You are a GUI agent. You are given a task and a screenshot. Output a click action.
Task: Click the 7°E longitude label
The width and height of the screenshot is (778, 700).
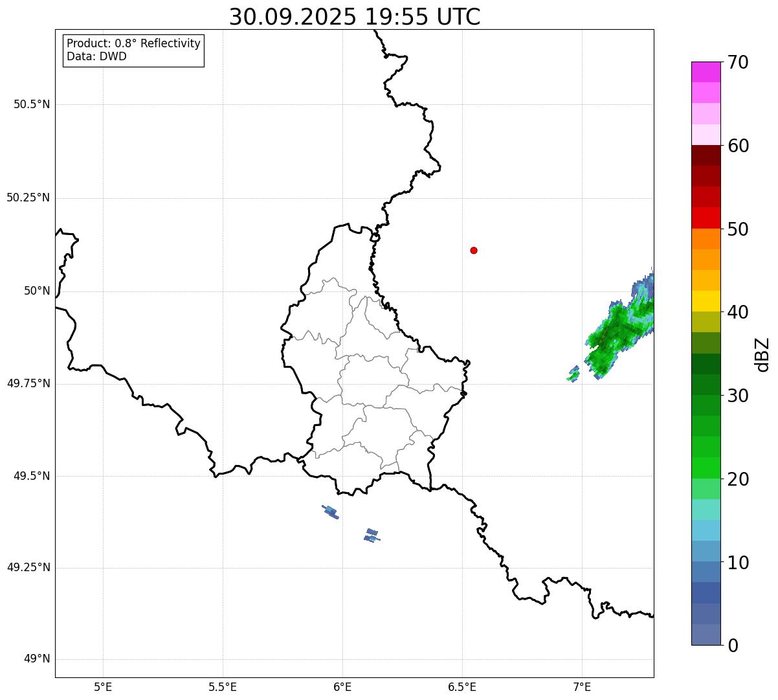click(x=582, y=686)
